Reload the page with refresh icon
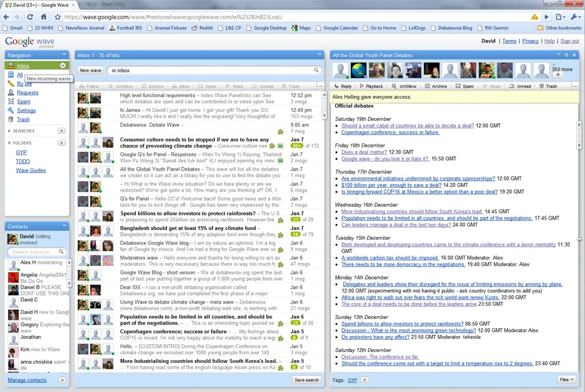 coord(30,17)
